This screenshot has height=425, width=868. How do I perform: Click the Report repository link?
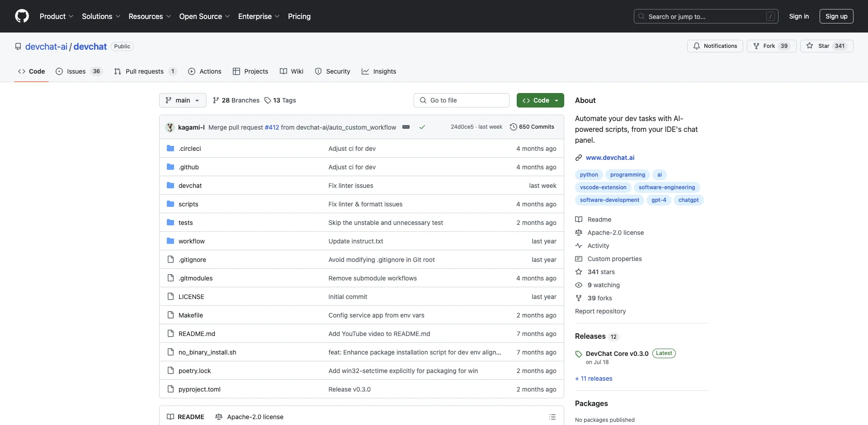600,311
